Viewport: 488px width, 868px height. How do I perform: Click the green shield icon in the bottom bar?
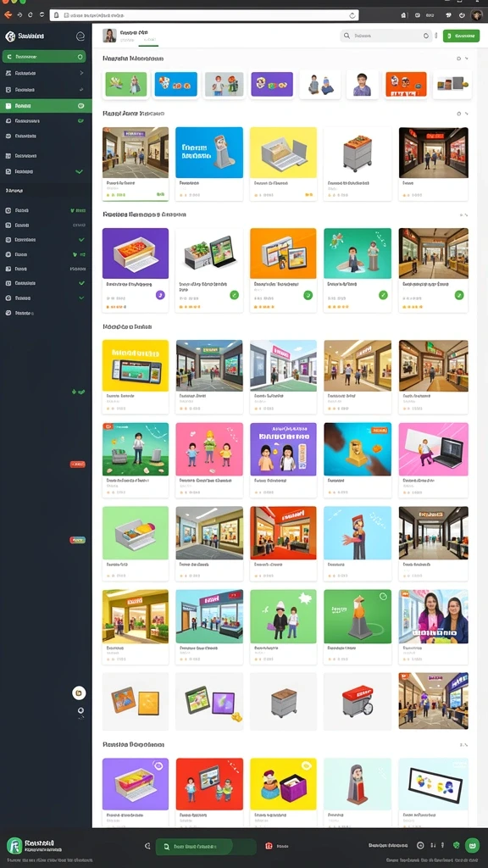[457, 845]
